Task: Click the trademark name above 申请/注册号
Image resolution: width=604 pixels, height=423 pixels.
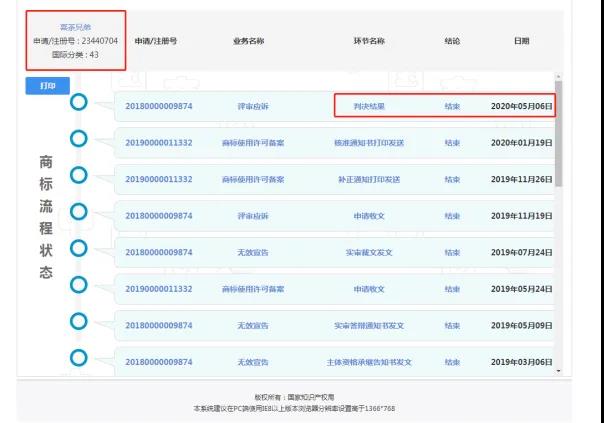Action: [x=76, y=27]
